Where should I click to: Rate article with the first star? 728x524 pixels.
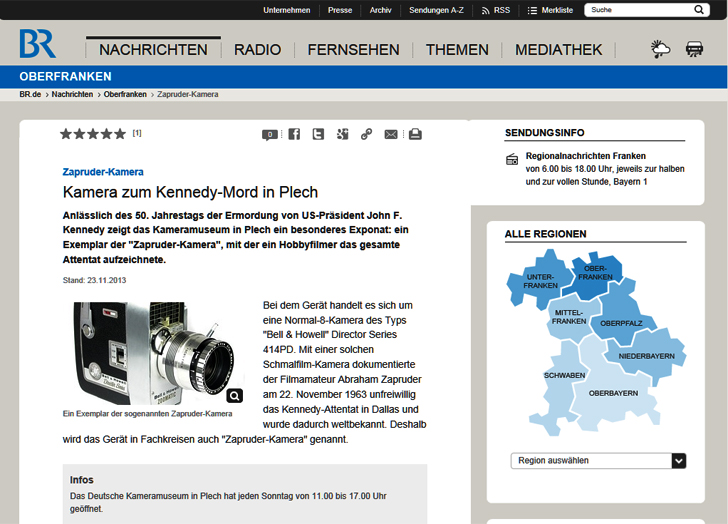[x=66, y=134]
